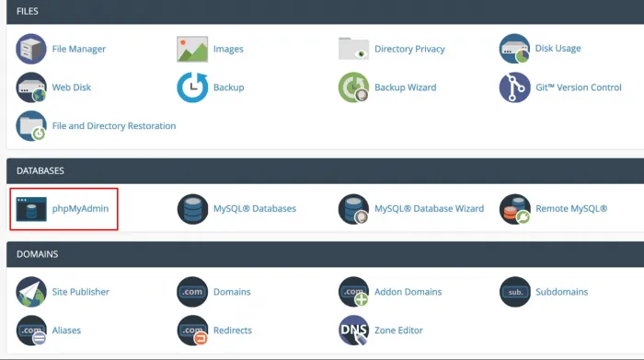Viewport: 644px width, 360px height.
Task: Open Git Version Control link
Action: tap(579, 87)
